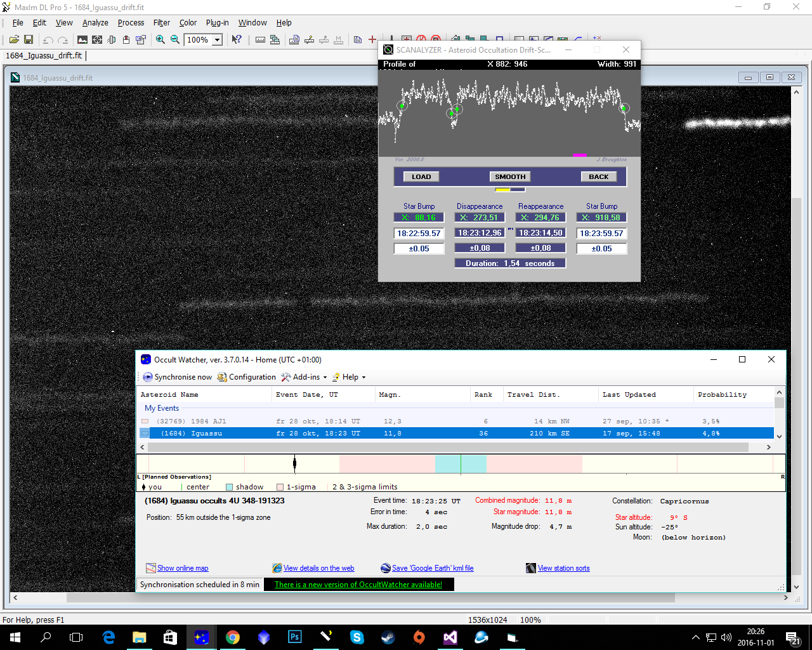Open Photoshop from the taskbar
Screen dimensions: 812x650
295,637
